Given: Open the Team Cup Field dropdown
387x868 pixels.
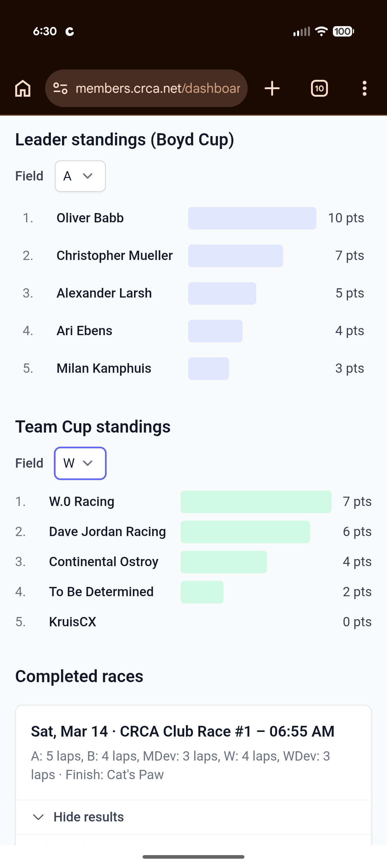Looking at the screenshot, I should tap(80, 463).
